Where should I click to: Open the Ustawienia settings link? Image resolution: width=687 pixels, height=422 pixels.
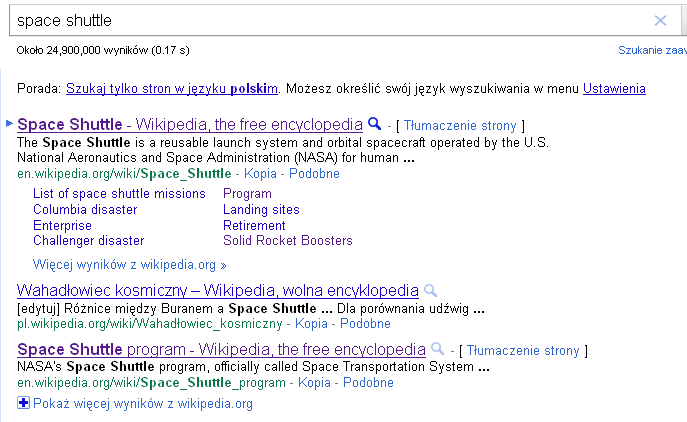click(x=614, y=88)
